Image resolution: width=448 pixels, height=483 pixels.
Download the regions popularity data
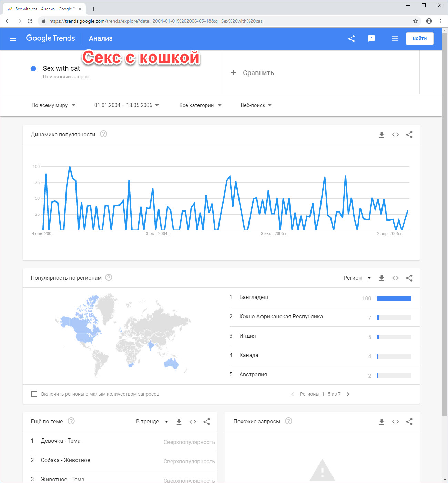381,278
